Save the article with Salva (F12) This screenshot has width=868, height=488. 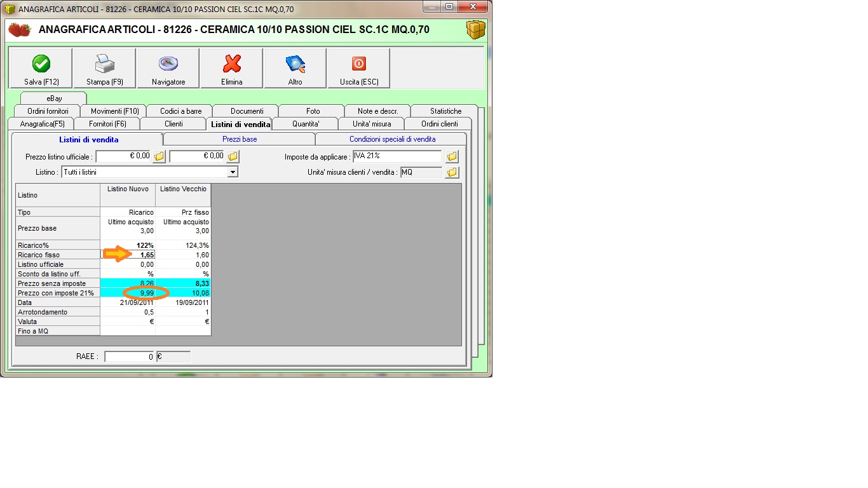tap(41, 68)
